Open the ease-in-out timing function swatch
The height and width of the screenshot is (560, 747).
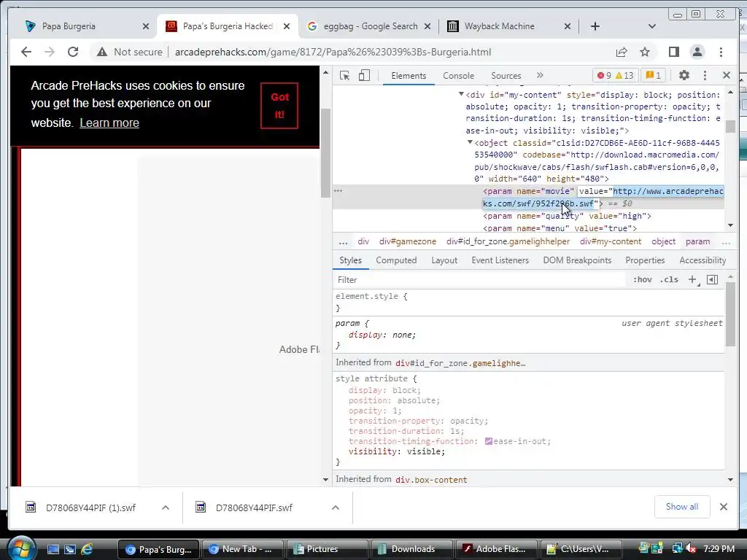coord(488,441)
